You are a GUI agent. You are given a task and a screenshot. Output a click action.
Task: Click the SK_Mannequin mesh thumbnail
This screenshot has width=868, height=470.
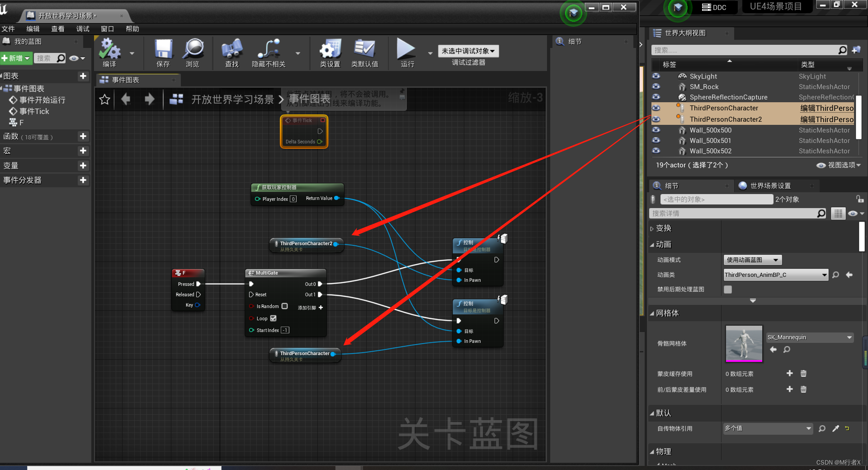[x=744, y=343]
